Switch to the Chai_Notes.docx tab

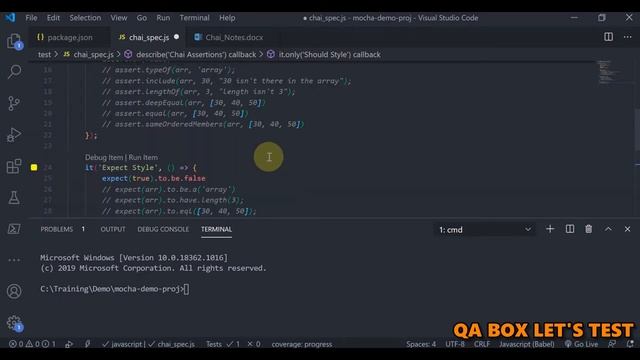point(229,37)
